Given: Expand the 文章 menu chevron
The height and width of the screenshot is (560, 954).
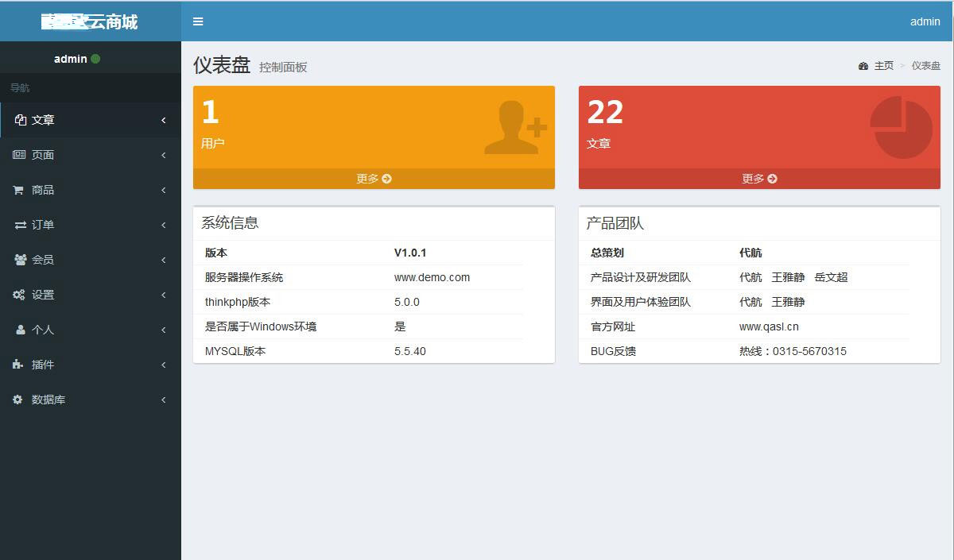Looking at the screenshot, I should point(164,120).
